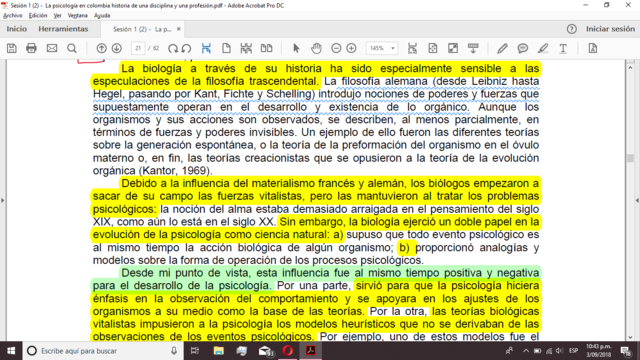Click the scrollbar down arrow
This screenshot has height=360, width=640.
[x=630, y=337]
